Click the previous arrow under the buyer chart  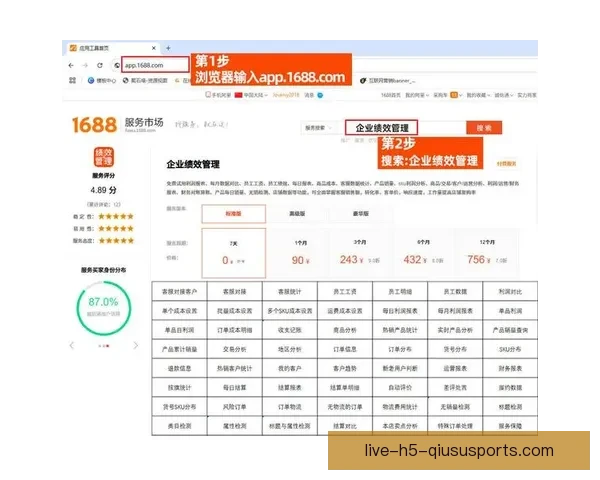coord(72,346)
